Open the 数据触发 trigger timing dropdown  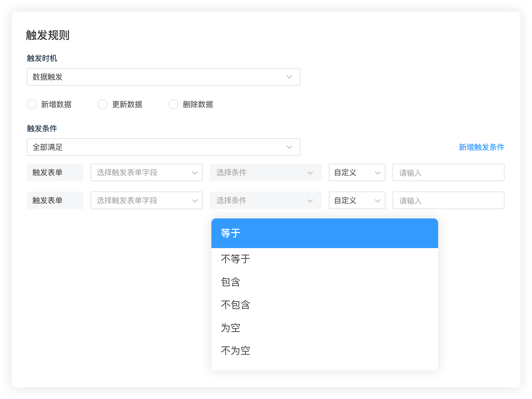(163, 77)
